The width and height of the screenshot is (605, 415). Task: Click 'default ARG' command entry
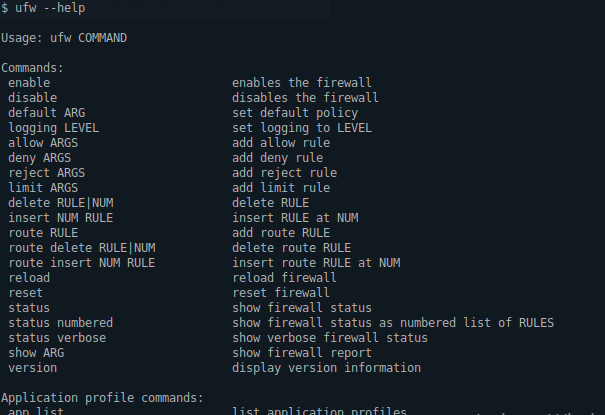click(x=47, y=113)
